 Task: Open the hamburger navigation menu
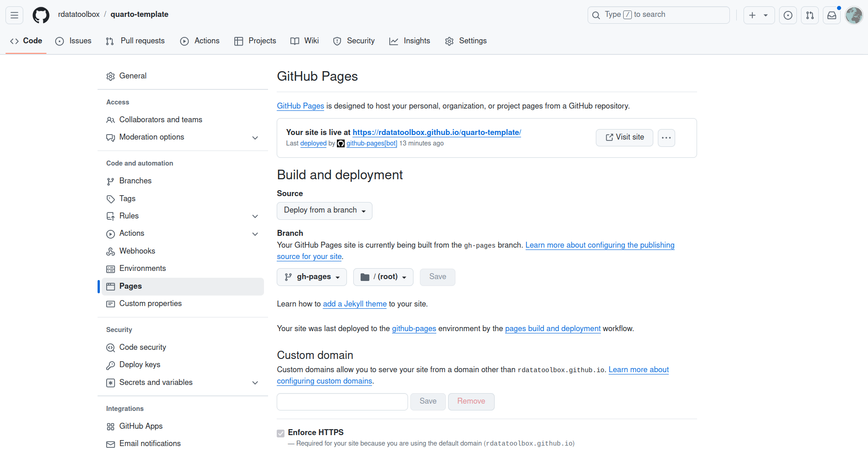point(15,15)
